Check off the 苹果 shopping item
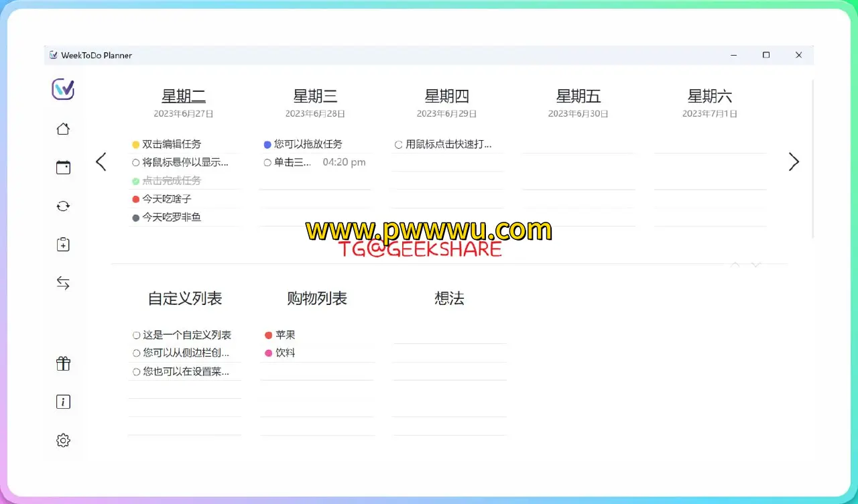 pos(269,335)
